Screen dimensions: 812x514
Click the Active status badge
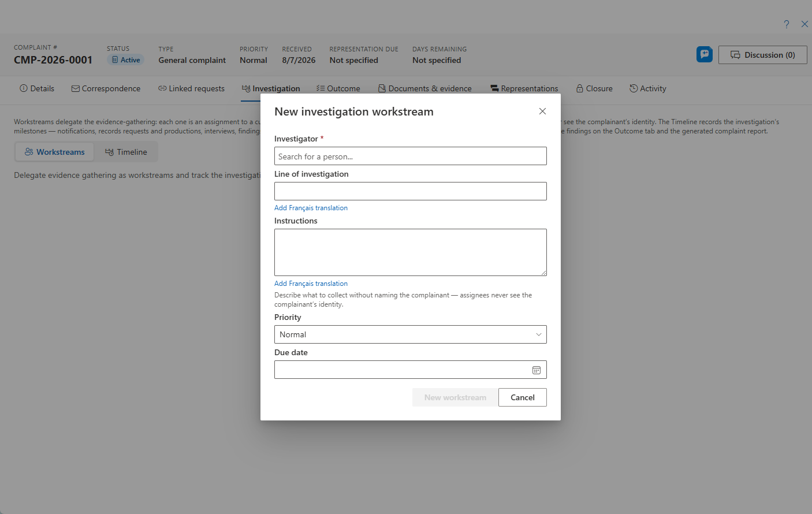pos(126,60)
